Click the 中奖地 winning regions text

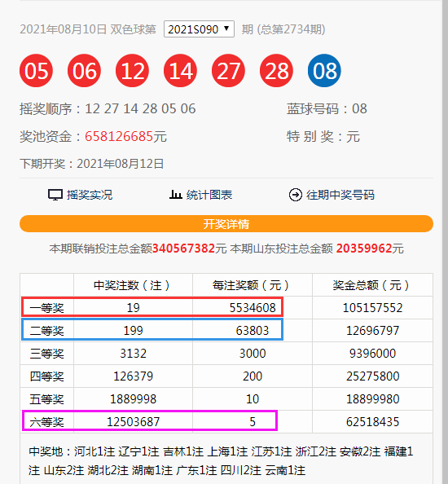(221, 461)
